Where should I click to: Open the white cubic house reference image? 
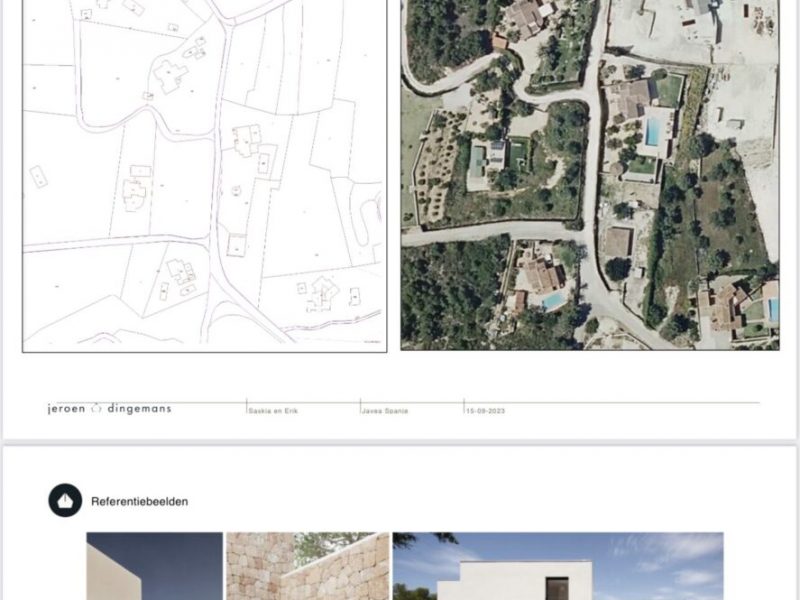click(557, 566)
